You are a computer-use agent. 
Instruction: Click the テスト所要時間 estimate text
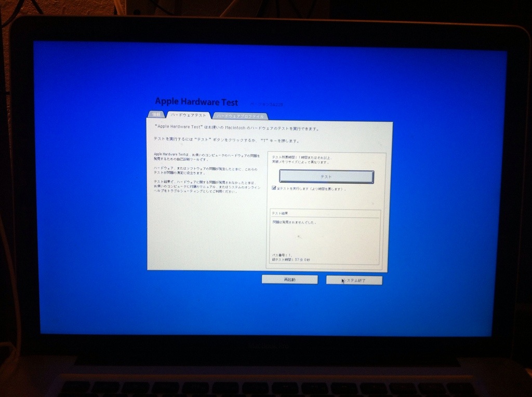(302, 160)
